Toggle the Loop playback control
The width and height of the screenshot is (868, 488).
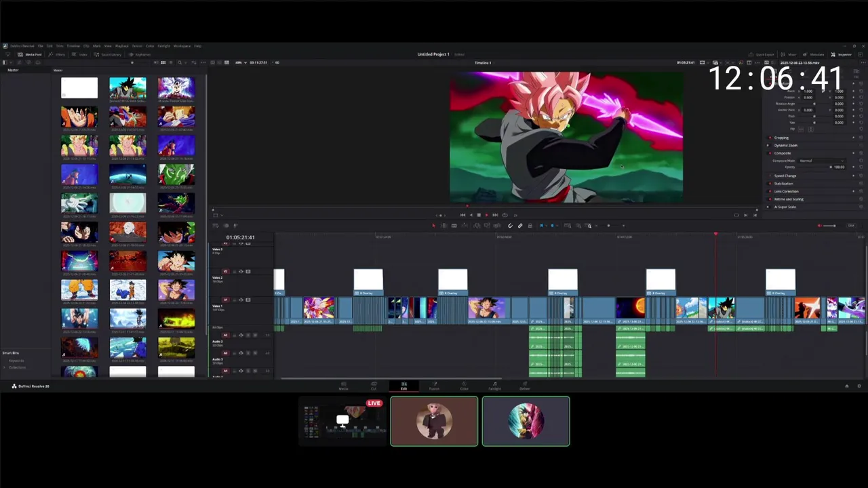pos(505,215)
